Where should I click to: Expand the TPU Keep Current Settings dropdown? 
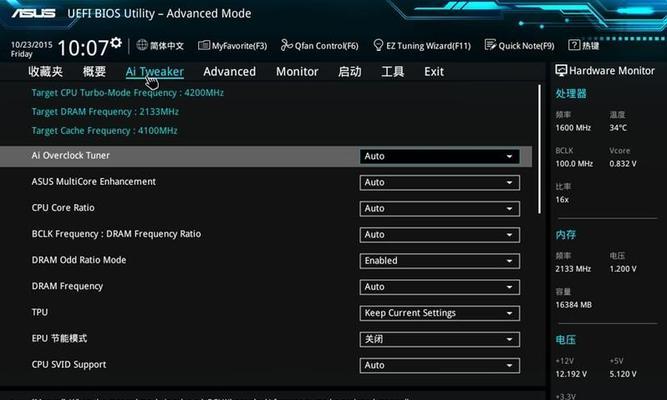click(x=439, y=313)
